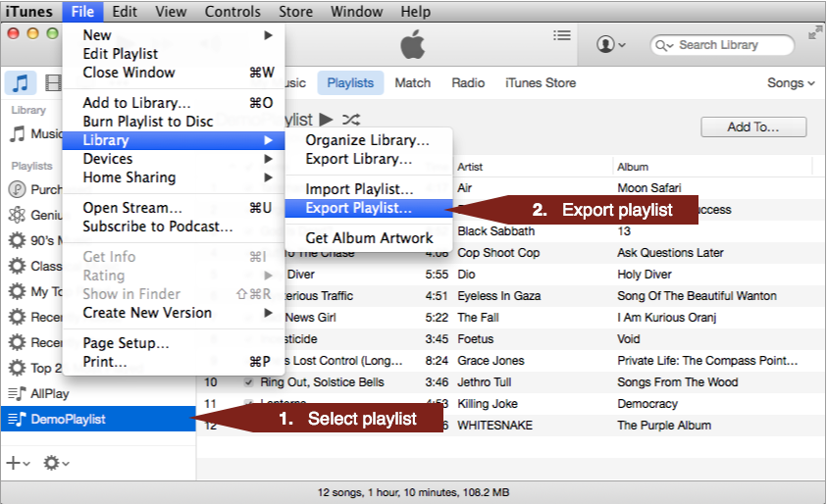Choose Burn Playlist to Disc
The image size is (827, 504).
(x=174, y=122)
